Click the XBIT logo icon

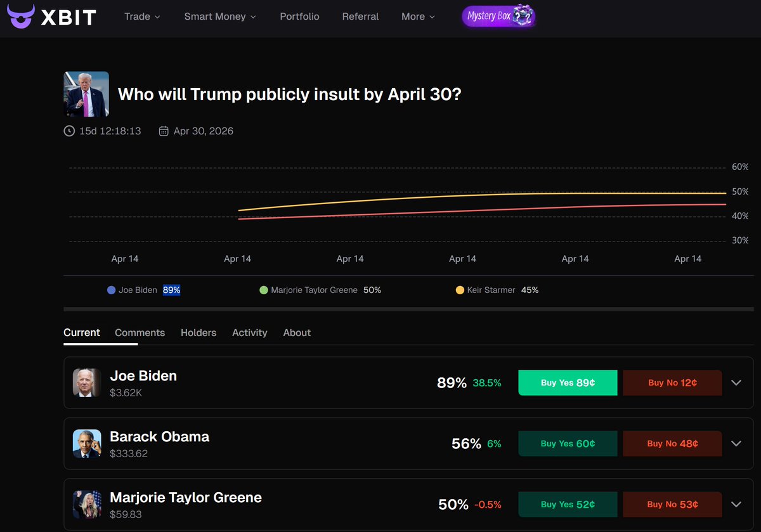22,16
